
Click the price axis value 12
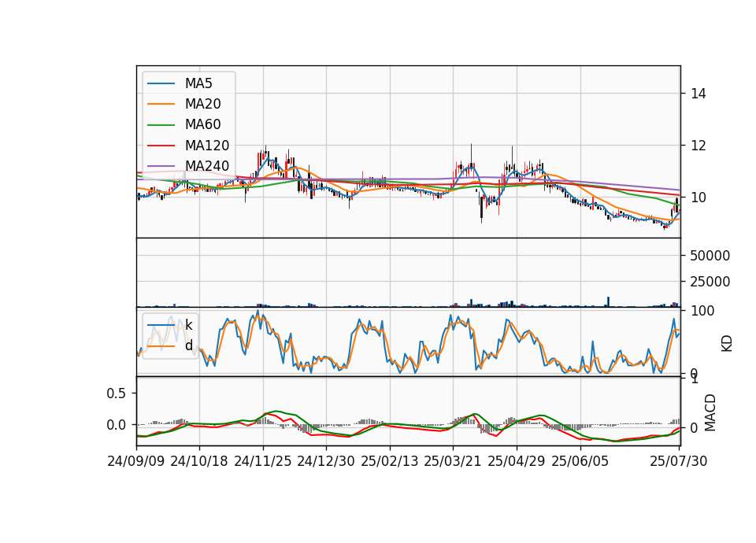699,146
